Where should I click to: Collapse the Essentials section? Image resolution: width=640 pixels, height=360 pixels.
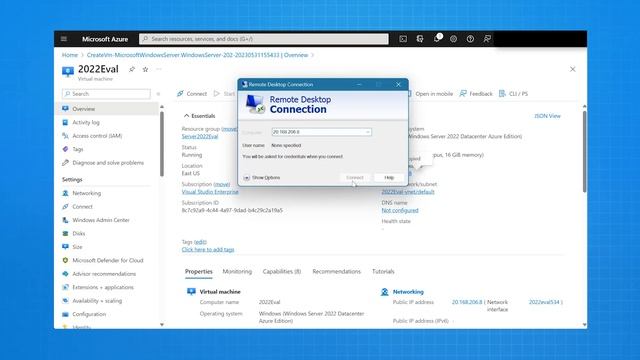click(x=199, y=116)
